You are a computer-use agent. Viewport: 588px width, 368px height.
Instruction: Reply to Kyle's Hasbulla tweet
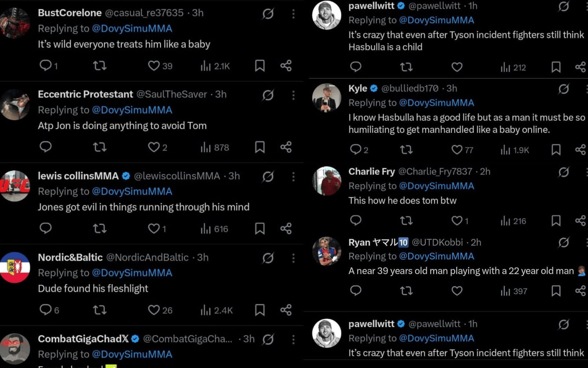(356, 149)
